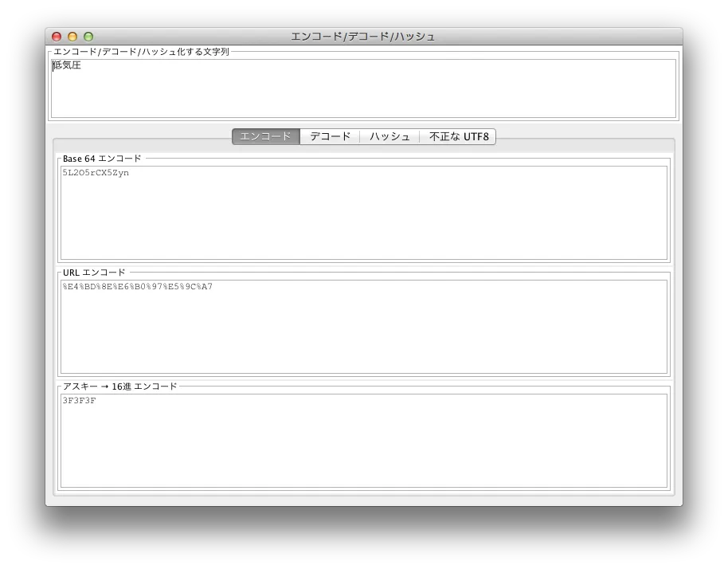Select the ハッシュ tab
This screenshot has width=728, height=569.
389,136
